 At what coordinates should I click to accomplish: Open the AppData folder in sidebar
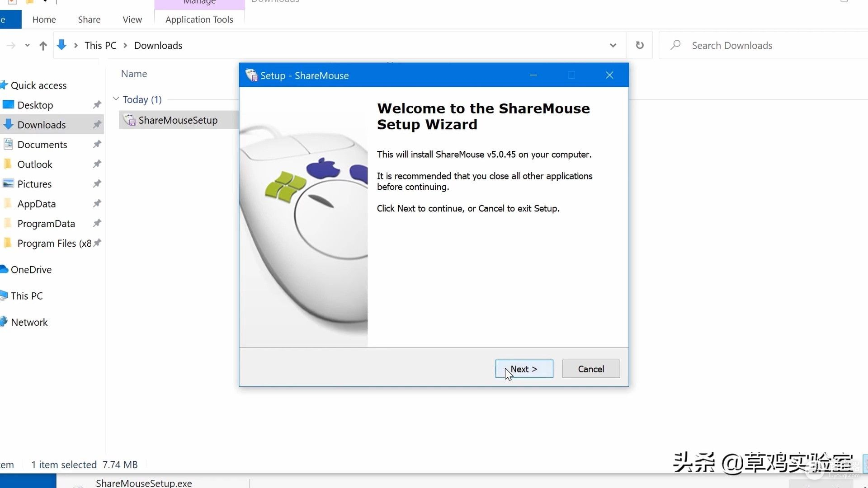coord(37,204)
